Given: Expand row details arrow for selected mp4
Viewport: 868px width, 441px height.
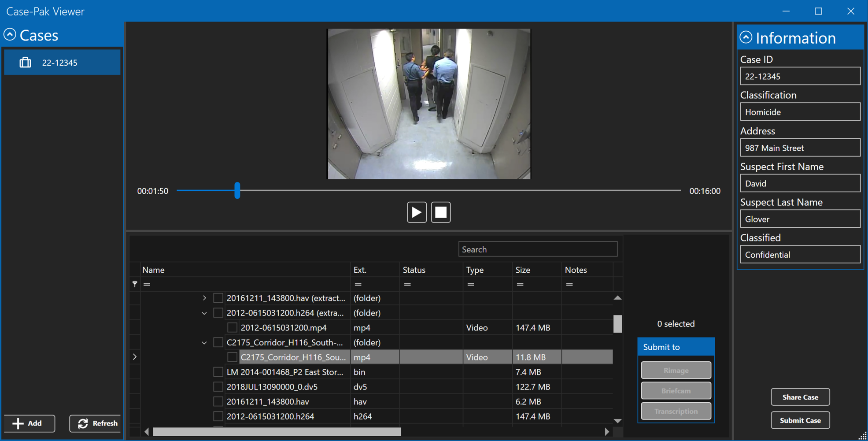Looking at the screenshot, I should [x=135, y=357].
